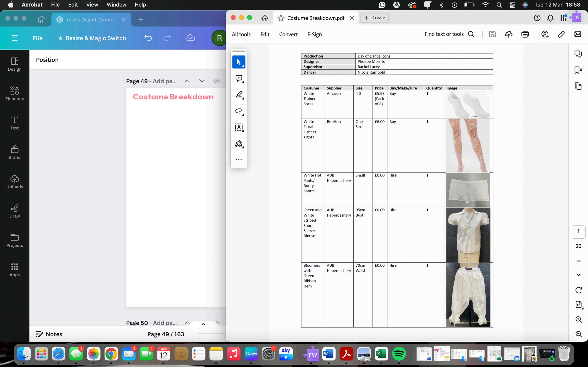Star the Costume Breakdown.pdf file
Image resolution: width=588 pixels, height=367 pixels.
[281, 18]
